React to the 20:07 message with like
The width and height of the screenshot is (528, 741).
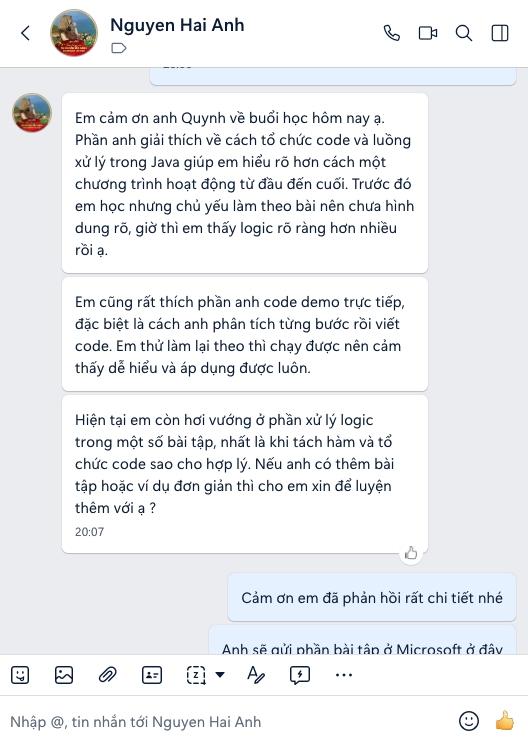point(411,552)
